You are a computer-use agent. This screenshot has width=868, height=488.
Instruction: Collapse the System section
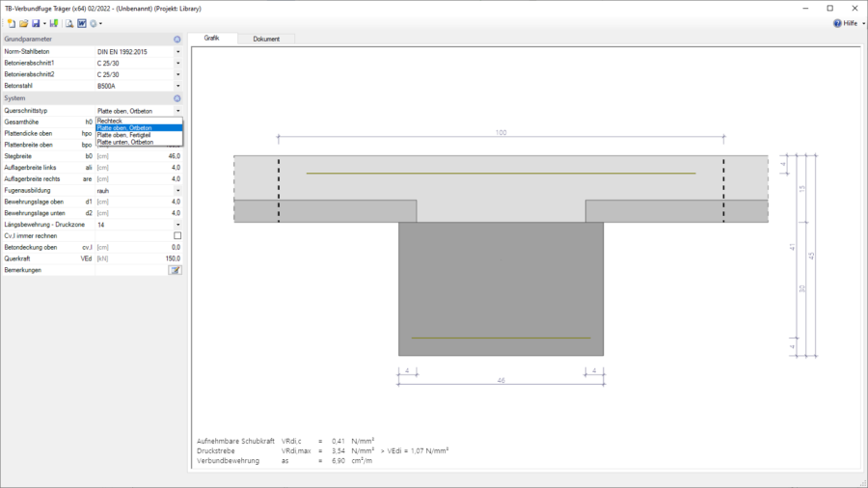point(177,98)
